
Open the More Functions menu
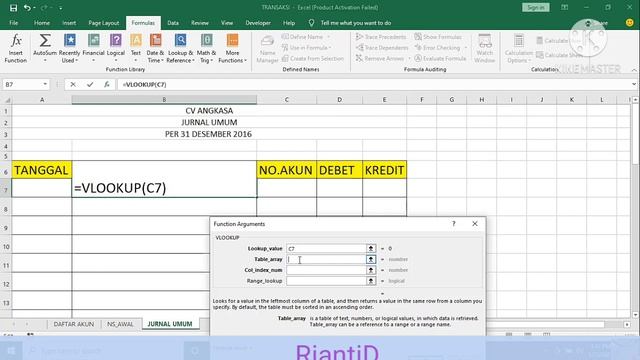click(x=232, y=49)
